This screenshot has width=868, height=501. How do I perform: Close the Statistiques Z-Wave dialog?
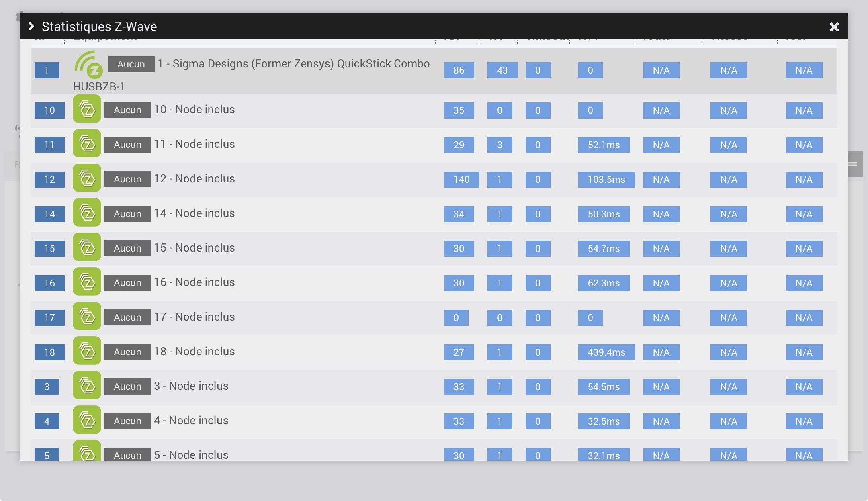click(x=834, y=27)
